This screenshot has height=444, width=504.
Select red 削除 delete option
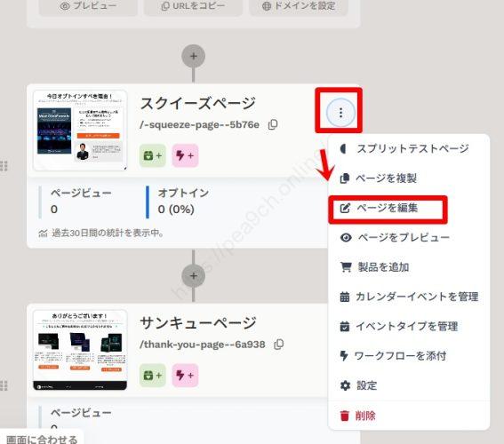click(x=357, y=416)
